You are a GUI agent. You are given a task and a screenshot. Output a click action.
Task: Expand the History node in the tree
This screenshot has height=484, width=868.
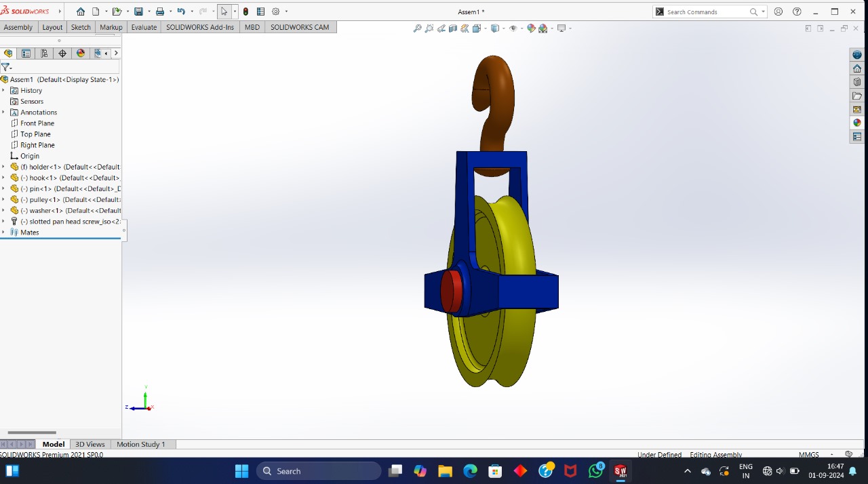[x=3, y=90]
